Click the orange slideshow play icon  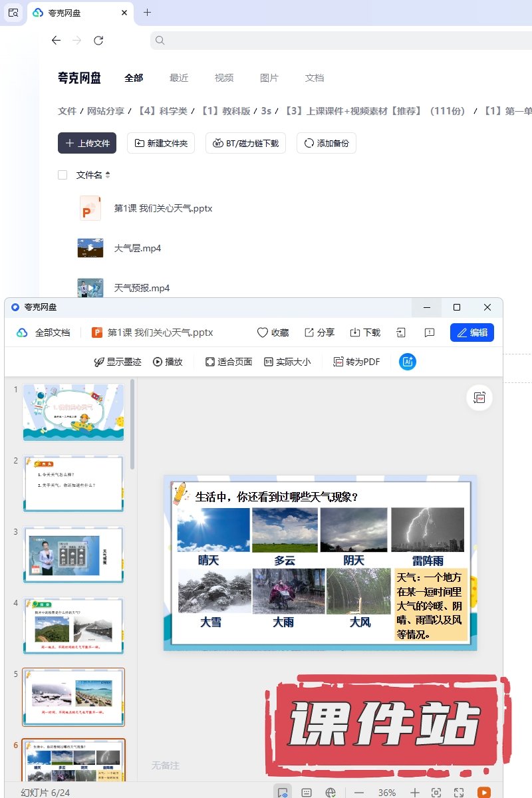tap(484, 792)
